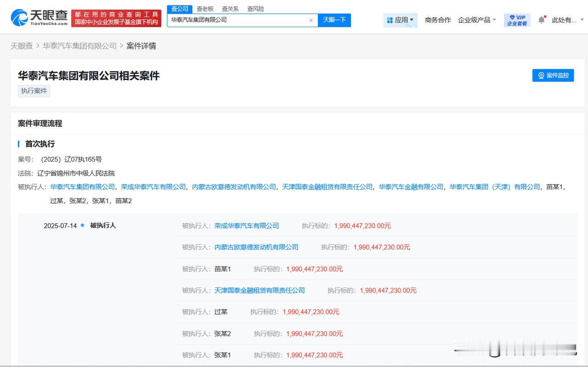The width and height of the screenshot is (588, 367).
Task: Click the 张某2 name in the detail row
Action: click(x=223, y=333)
